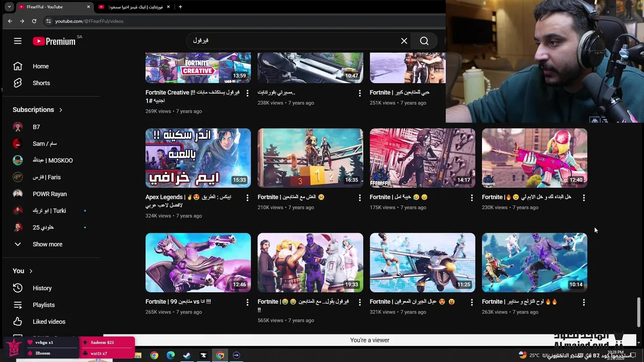Open the tab search dropdown arrow
The image size is (644, 362).
pyautogui.click(x=9, y=7)
